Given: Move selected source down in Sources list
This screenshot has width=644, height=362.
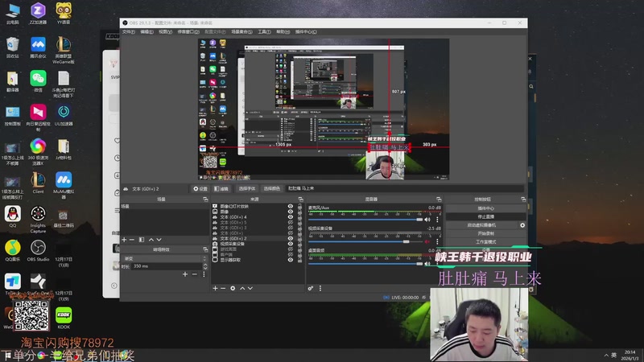Looking at the screenshot, I should tap(250, 289).
